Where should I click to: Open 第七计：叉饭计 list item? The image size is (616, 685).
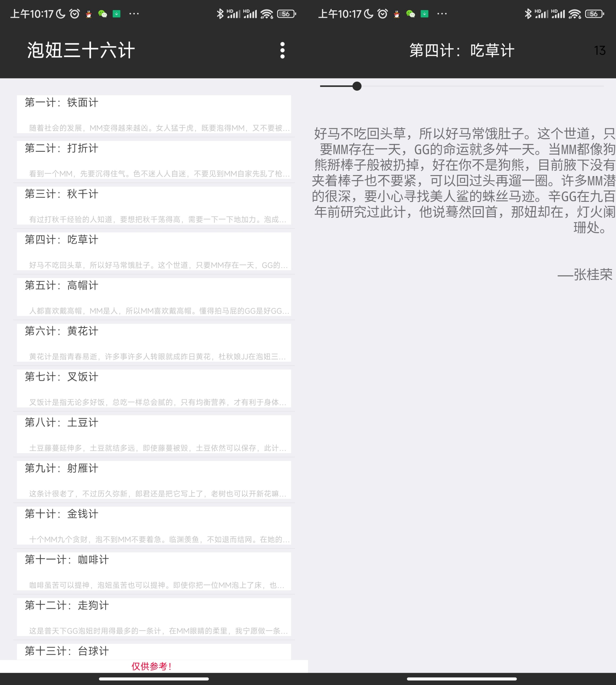[x=154, y=389]
